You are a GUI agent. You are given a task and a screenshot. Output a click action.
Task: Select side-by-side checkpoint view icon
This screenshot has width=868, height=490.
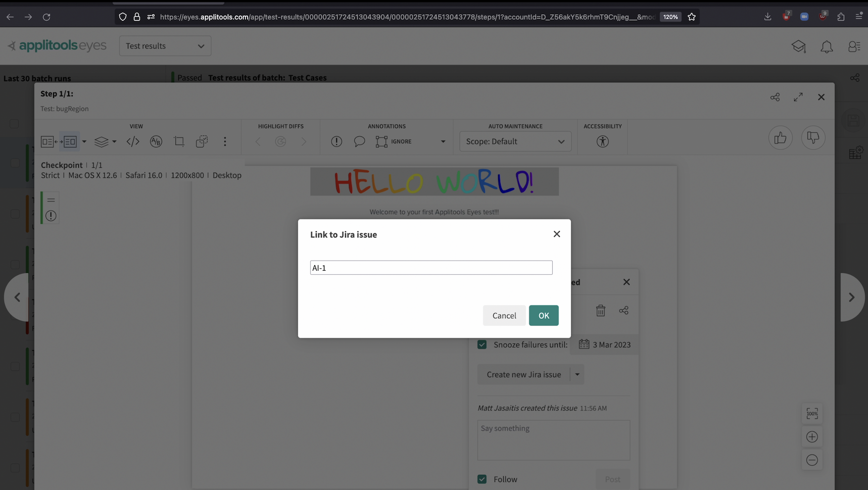coord(70,141)
